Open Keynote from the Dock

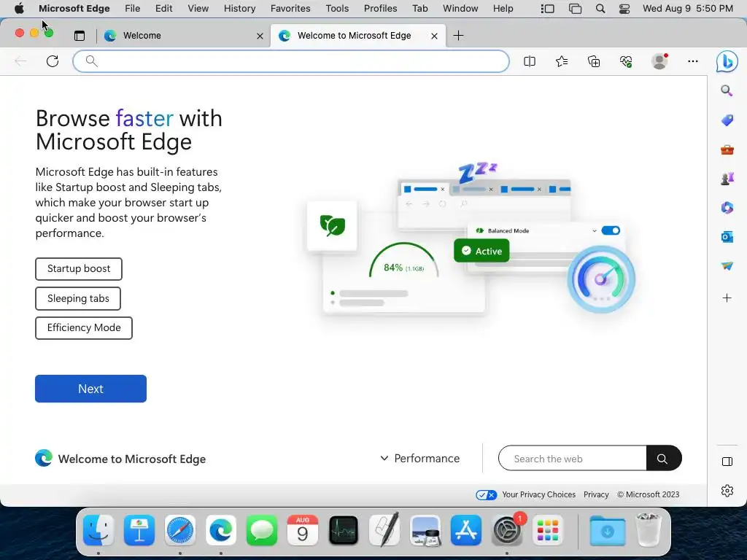click(x=139, y=530)
